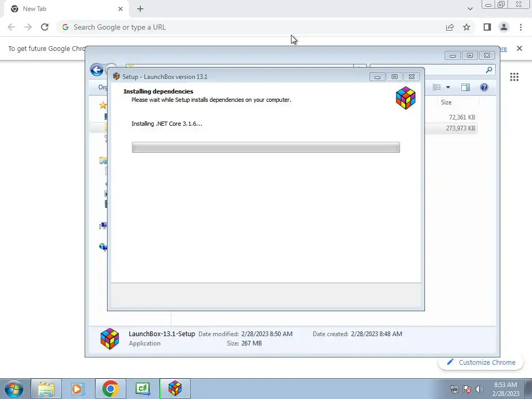The width and height of the screenshot is (532, 399).
Task: Minimize the LaunchBox Setup window
Action: coord(377,77)
